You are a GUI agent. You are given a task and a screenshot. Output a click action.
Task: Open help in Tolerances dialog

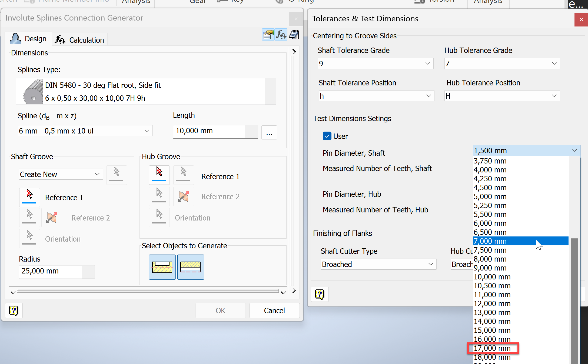320,294
